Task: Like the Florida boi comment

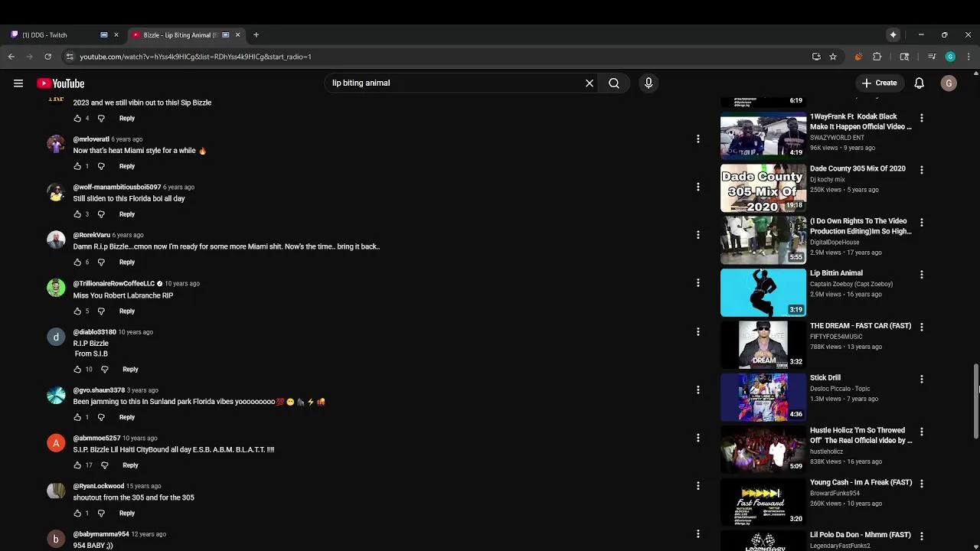Action: click(x=77, y=214)
